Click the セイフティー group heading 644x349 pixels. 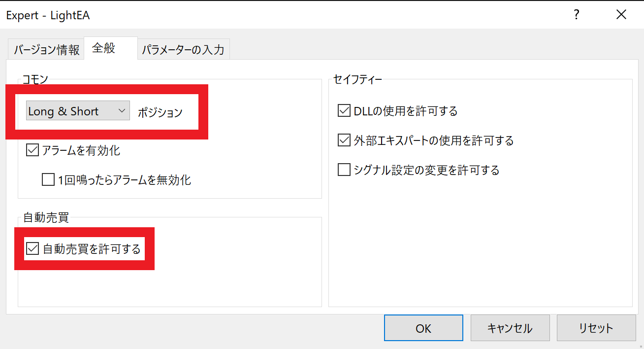click(357, 79)
